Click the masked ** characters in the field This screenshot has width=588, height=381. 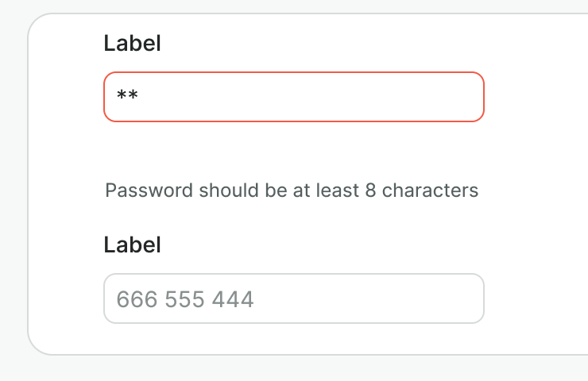[x=127, y=97]
